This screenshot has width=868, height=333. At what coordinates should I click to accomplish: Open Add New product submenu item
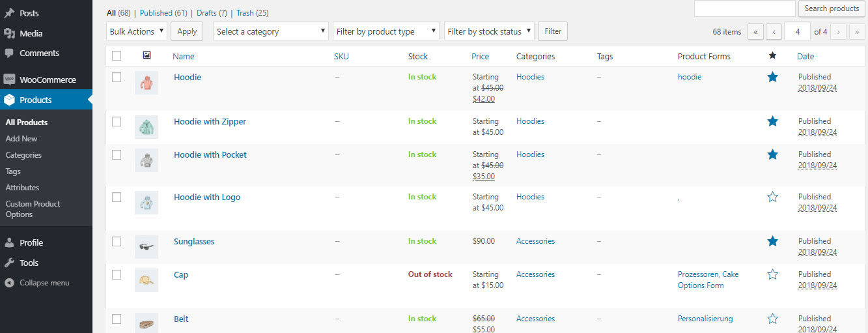tap(21, 138)
